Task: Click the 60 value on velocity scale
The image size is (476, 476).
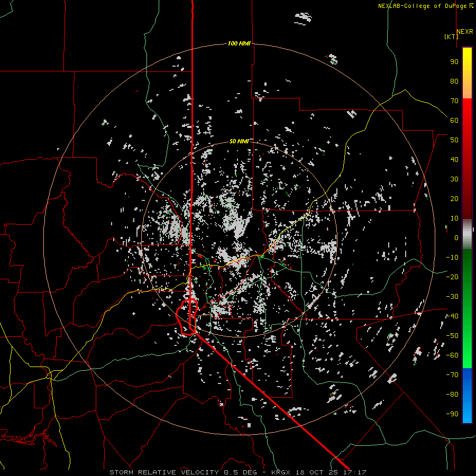Action: (x=454, y=120)
